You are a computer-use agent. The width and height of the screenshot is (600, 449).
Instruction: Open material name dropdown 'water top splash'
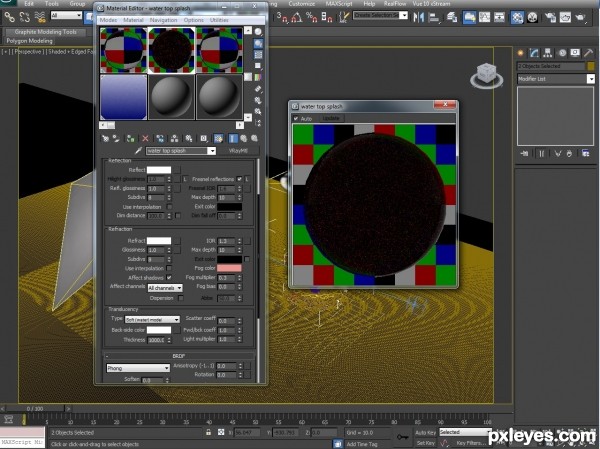tap(212, 151)
